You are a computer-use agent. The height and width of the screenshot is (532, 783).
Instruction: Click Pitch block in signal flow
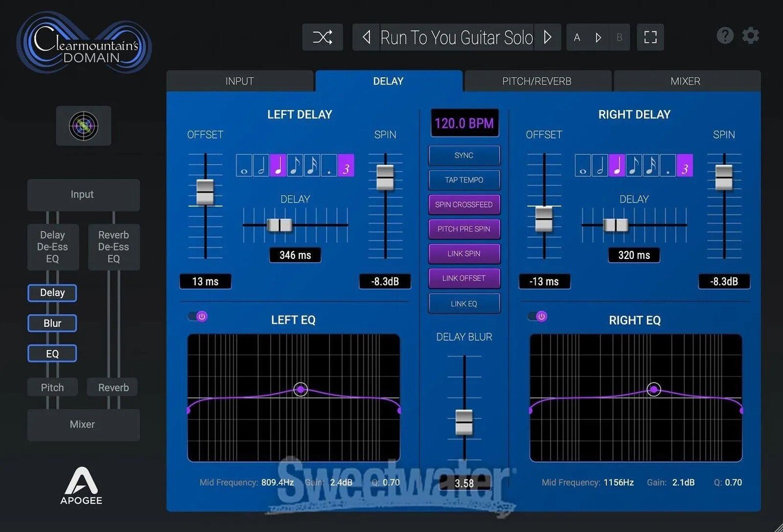coord(52,387)
